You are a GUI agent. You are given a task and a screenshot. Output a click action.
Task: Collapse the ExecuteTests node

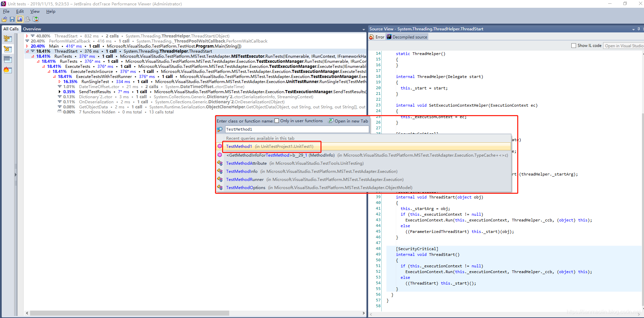pos(43,67)
